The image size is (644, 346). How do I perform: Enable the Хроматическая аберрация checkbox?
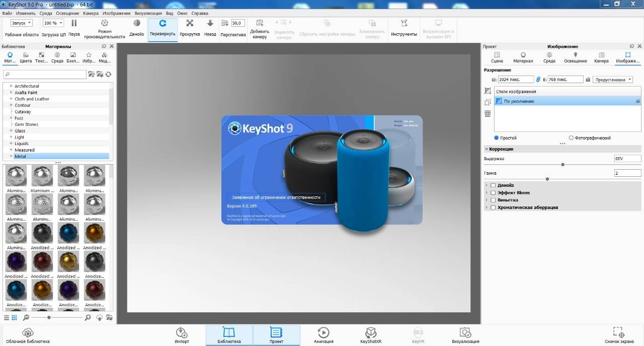pyautogui.click(x=493, y=207)
